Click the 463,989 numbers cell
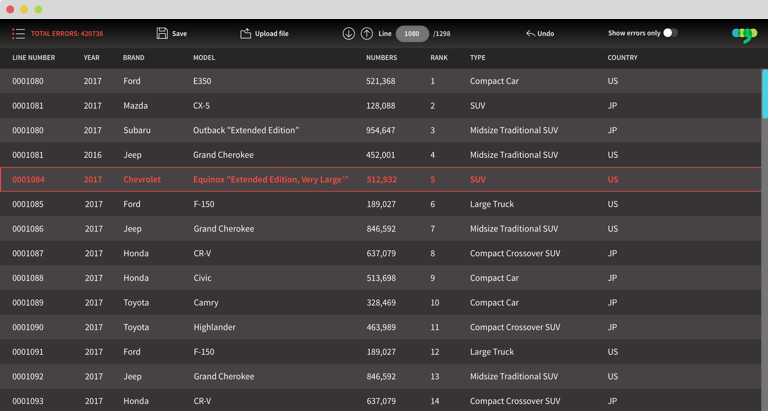 [381, 327]
